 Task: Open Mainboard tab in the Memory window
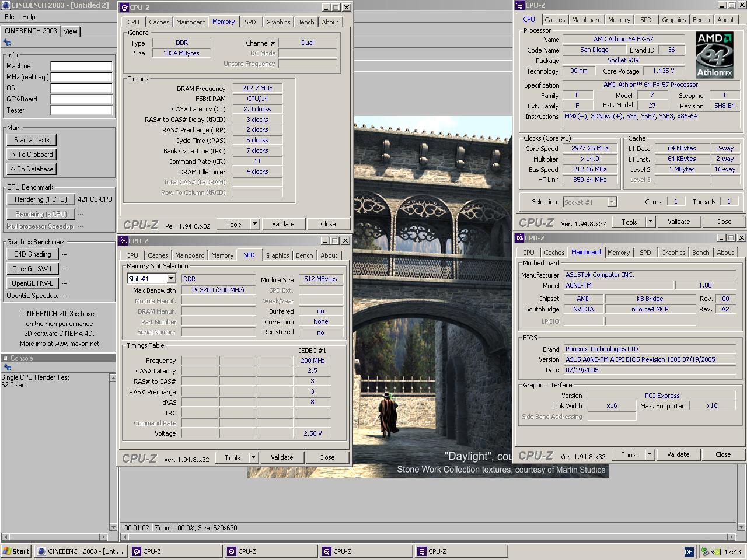pos(191,22)
